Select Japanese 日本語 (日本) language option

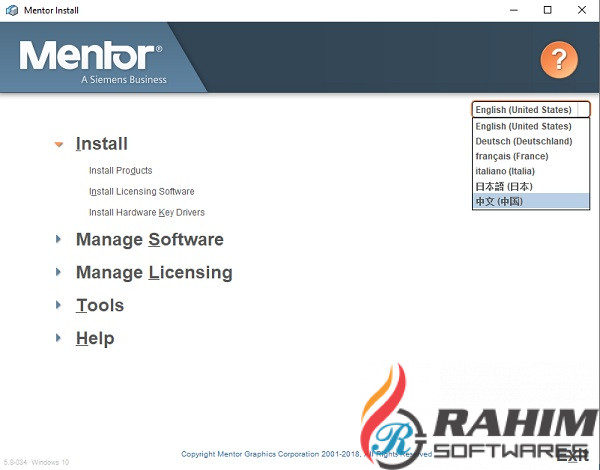(531, 186)
